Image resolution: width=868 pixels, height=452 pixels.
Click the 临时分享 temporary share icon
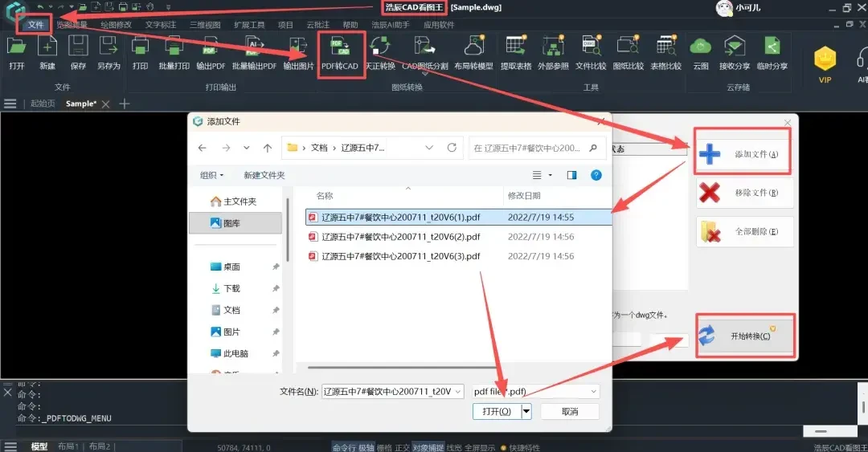(772, 47)
